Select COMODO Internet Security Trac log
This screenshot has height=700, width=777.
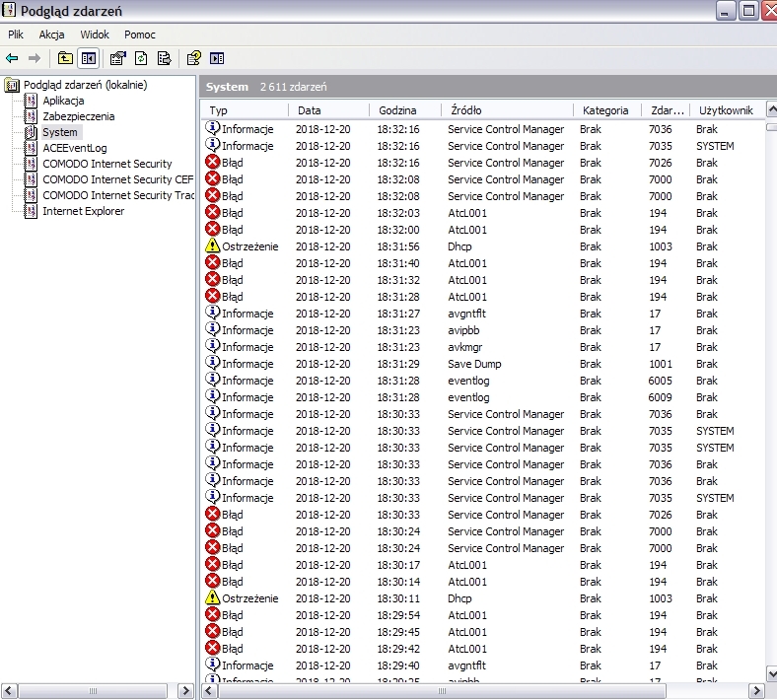pos(118,195)
